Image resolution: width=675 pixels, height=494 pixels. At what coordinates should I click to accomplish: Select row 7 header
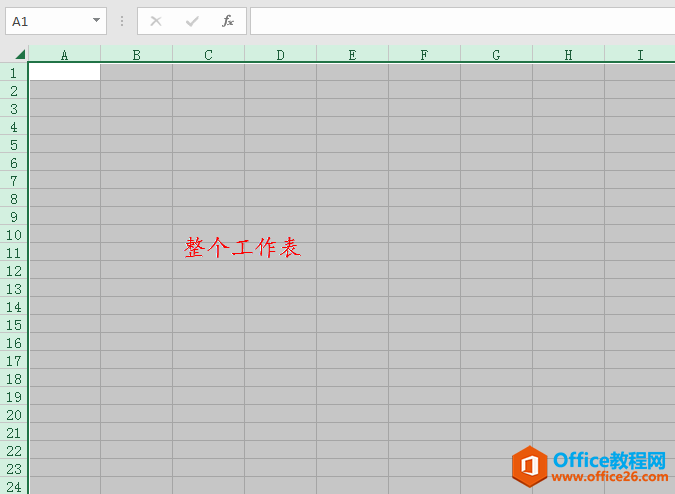(14, 181)
